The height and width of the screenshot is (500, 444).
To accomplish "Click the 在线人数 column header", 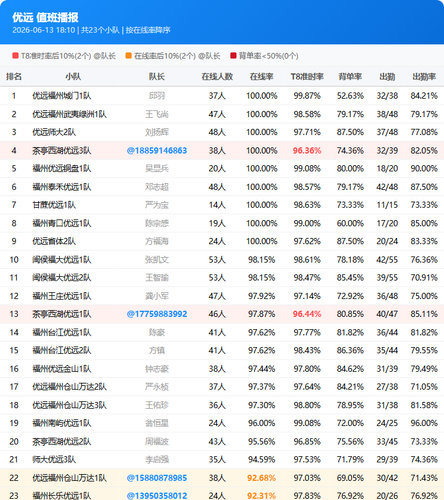I will pyautogui.click(x=217, y=77).
